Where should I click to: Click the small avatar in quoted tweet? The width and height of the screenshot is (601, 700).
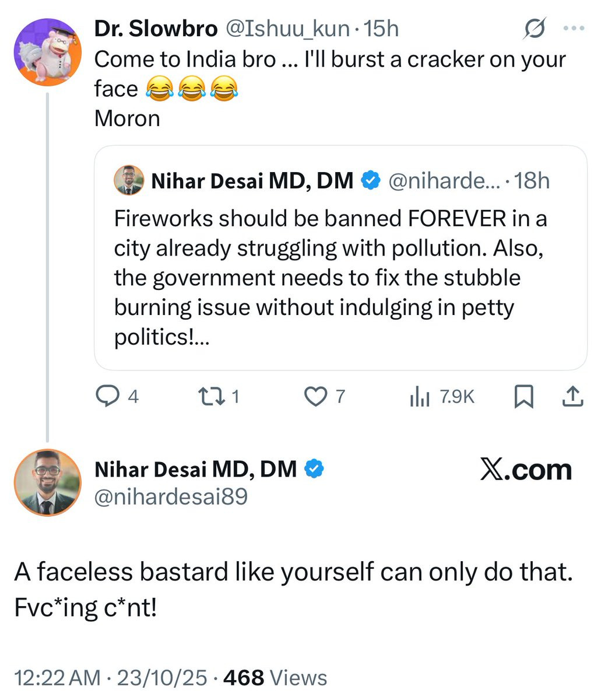click(129, 180)
